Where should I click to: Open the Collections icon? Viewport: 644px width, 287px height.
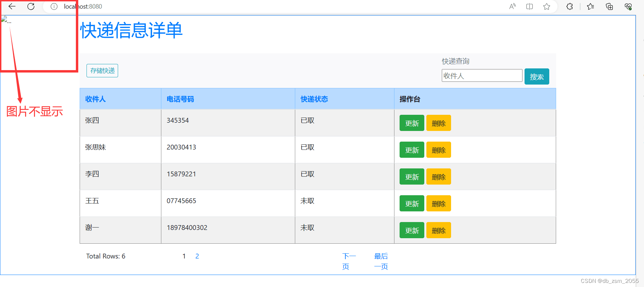[609, 7]
